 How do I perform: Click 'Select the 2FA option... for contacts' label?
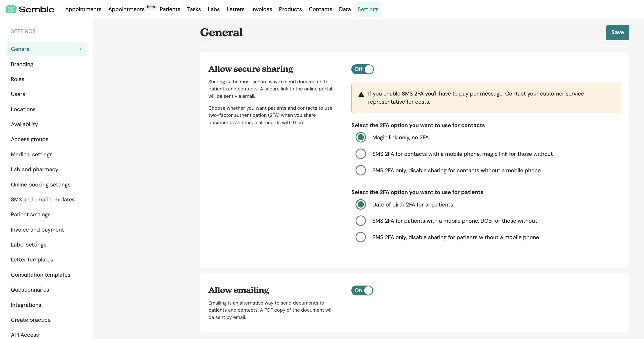[418, 125]
